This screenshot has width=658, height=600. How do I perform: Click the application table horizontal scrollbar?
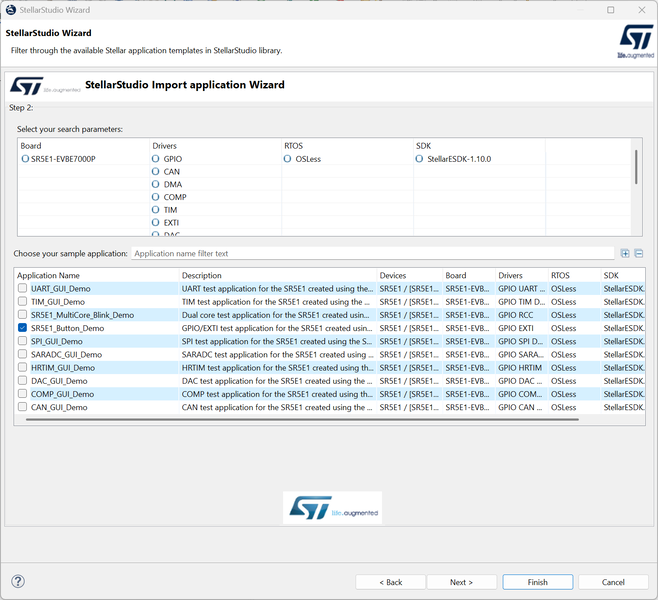pos(302,419)
